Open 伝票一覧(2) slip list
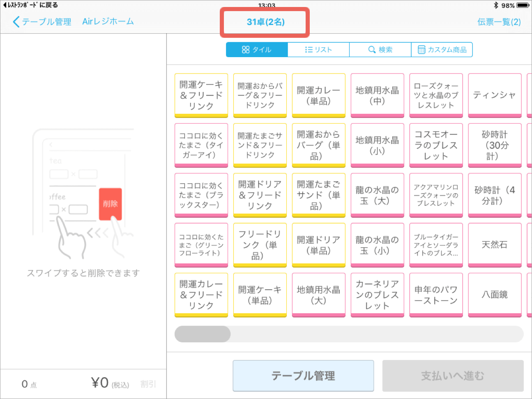532x399 pixels. pos(499,22)
